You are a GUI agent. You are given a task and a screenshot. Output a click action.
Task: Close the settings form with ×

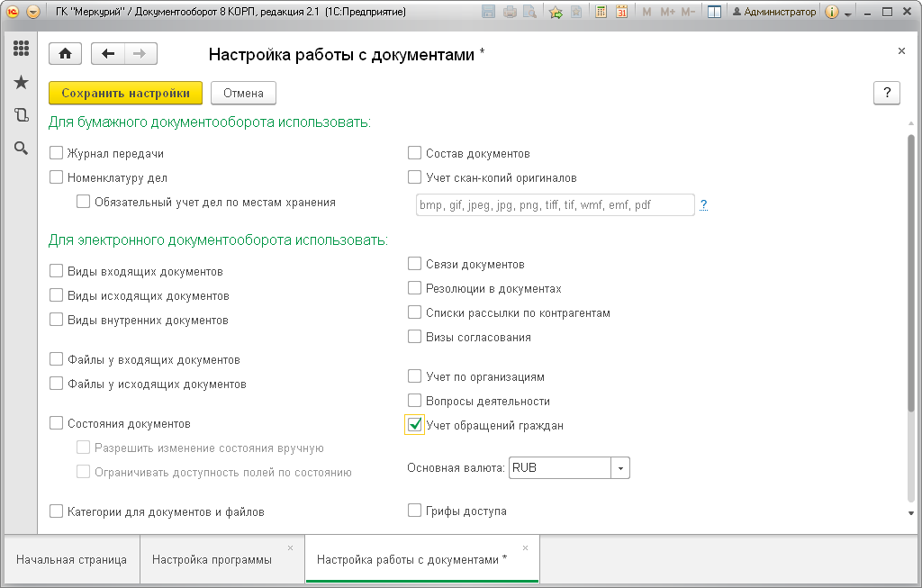click(x=901, y=51)
